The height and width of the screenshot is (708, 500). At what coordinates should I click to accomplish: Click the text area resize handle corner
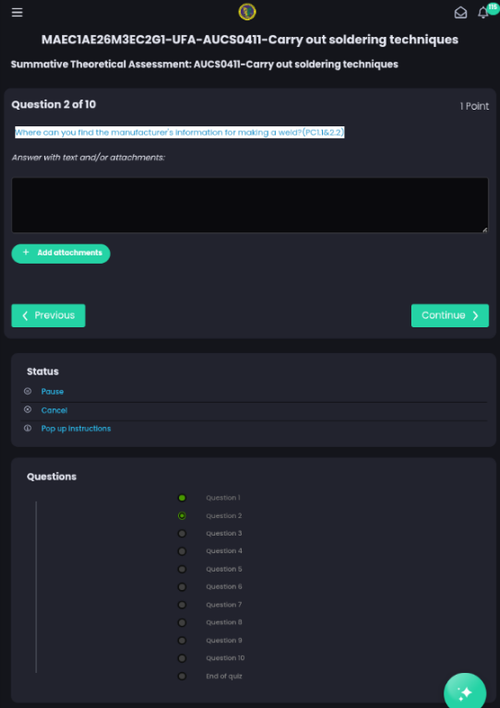click(485, 229)
